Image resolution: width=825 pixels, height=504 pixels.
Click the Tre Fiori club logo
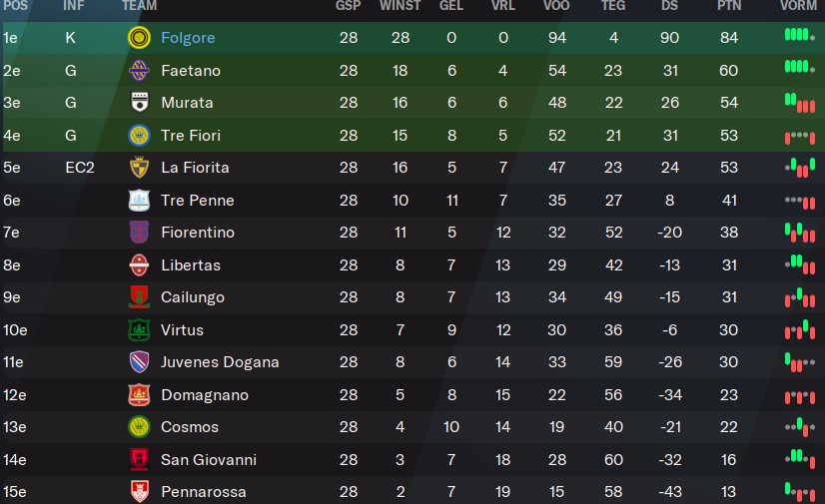pyautogui.click(x=139, y=135)
